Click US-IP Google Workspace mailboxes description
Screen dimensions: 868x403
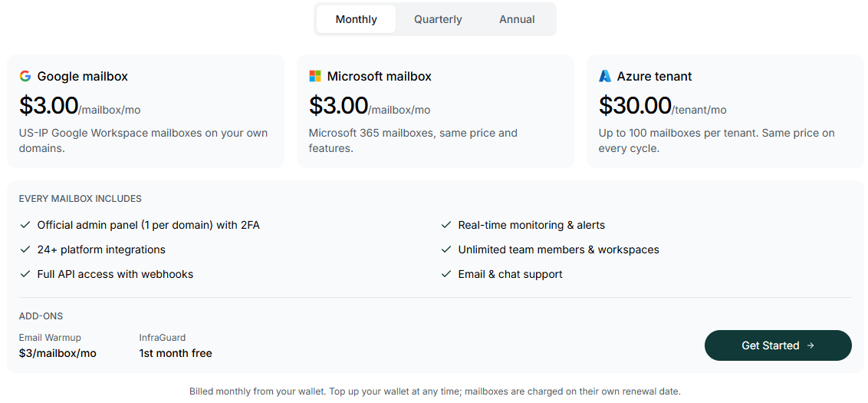tap(143, 140)
